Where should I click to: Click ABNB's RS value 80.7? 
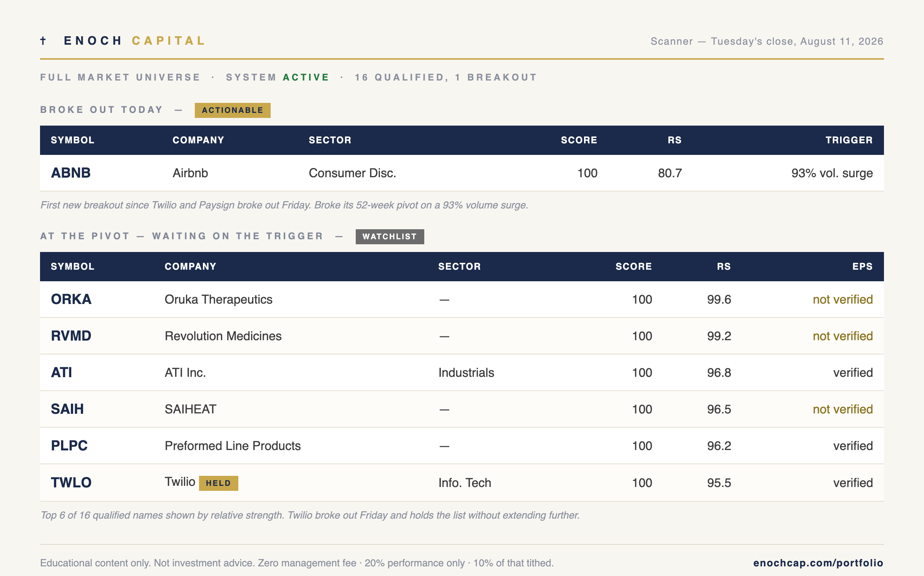pos(670,173)
